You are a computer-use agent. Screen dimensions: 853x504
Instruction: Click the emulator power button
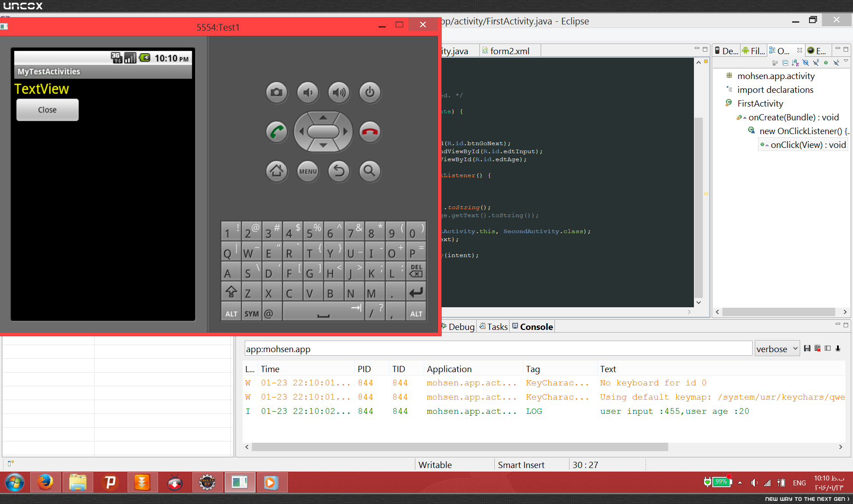click(x=370, y=92)
